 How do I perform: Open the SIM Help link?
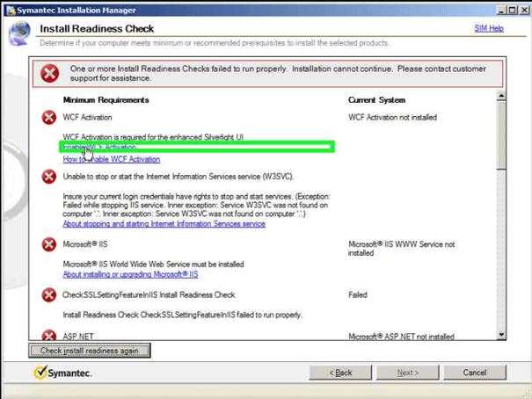coord(489,29)
